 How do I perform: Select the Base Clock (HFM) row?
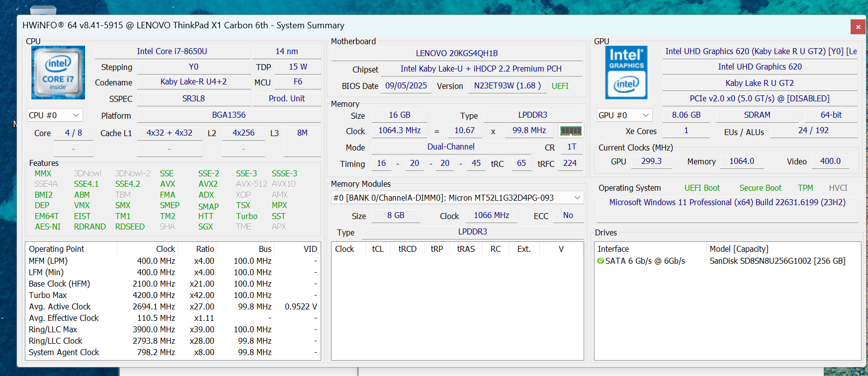tap(173, 284)
